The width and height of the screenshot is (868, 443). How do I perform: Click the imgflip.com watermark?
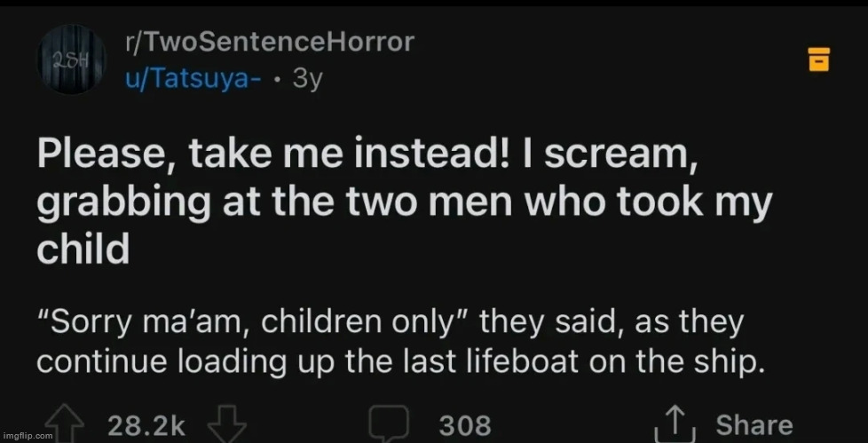pyautogui.click(x=28, y=436)
